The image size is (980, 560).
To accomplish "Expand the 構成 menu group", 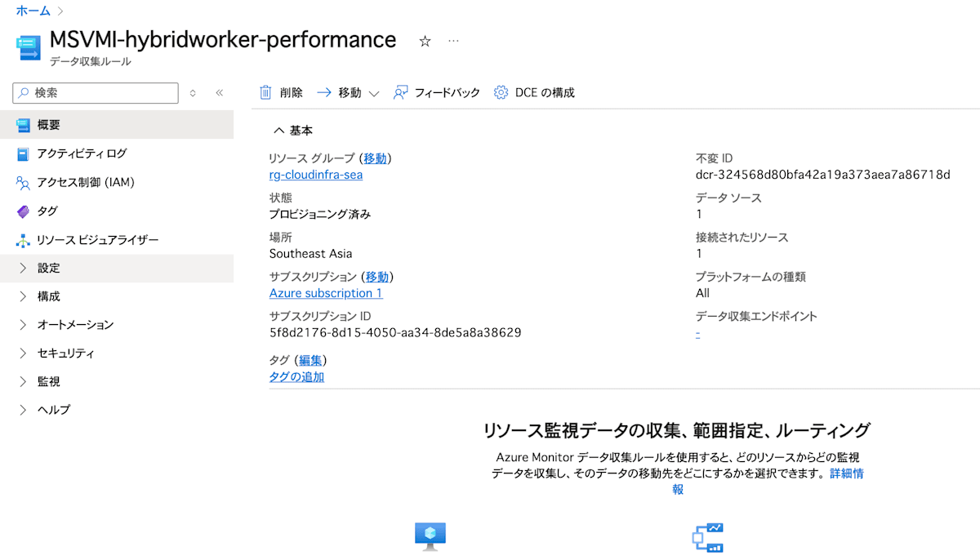I will click(23, 296).
